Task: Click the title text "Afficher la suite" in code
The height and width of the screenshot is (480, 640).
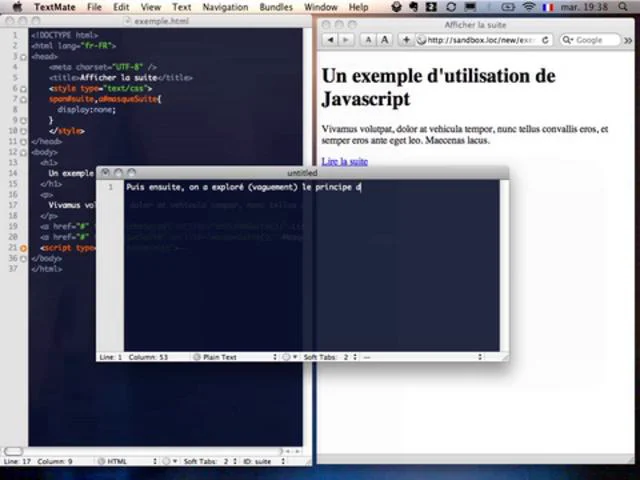Action: pos(119,78)
